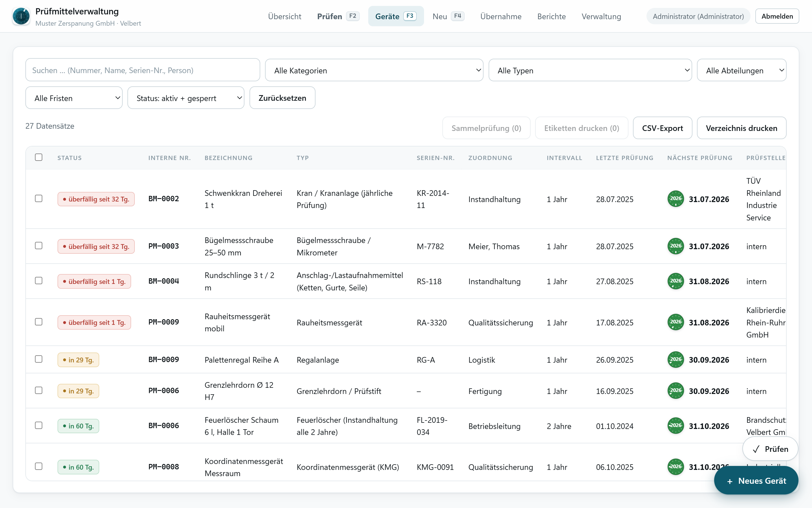Click the Regalanlage type cell
Screen dimensions: 812x508
[318, 360]
